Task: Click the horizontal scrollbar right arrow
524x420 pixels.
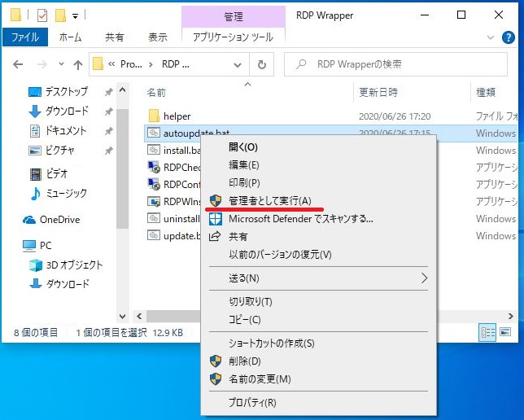Action: 511,316
